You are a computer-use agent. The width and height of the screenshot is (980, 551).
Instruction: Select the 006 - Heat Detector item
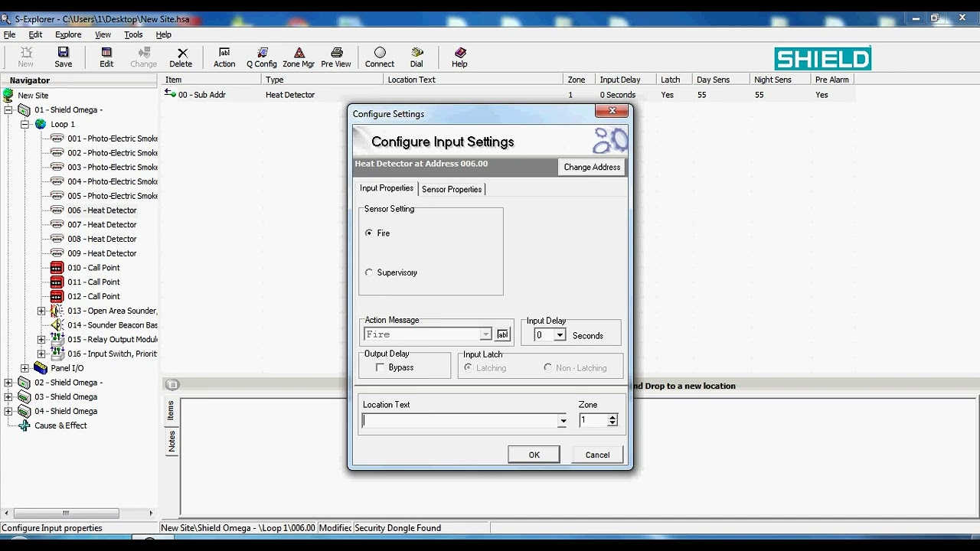(102, 210)
